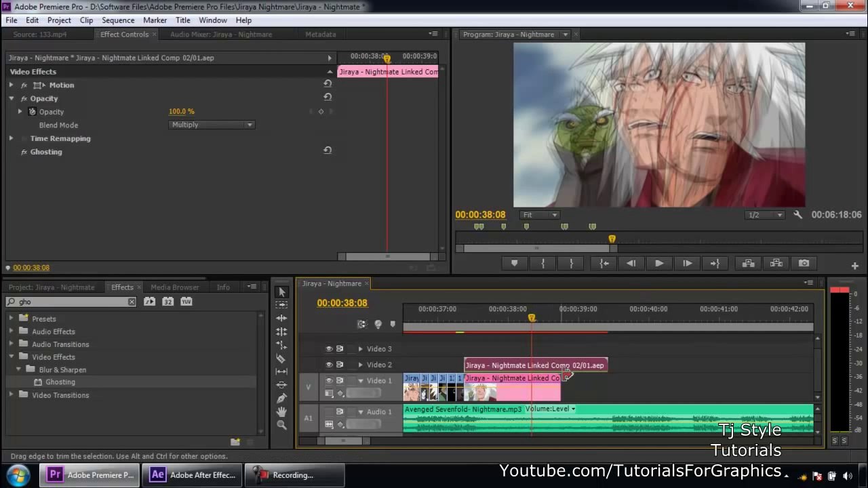Toggle Video 3 track visibility eye
868x488 pixels.
[x=329, y=349]
